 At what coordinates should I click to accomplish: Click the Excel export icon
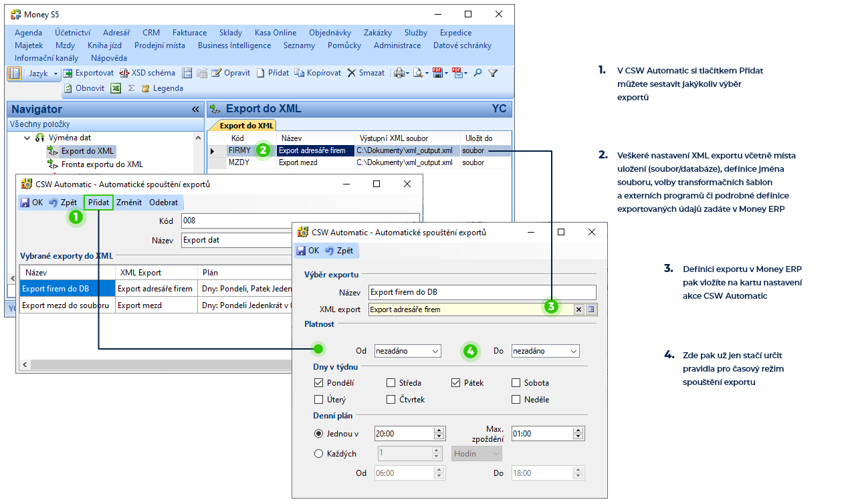pos(116,88)
